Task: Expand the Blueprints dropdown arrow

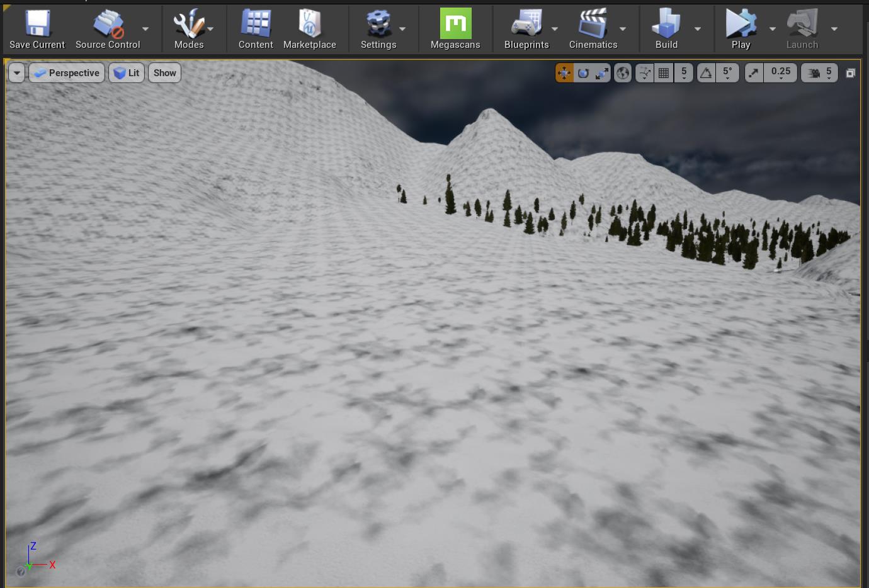Action: (555, 29)
